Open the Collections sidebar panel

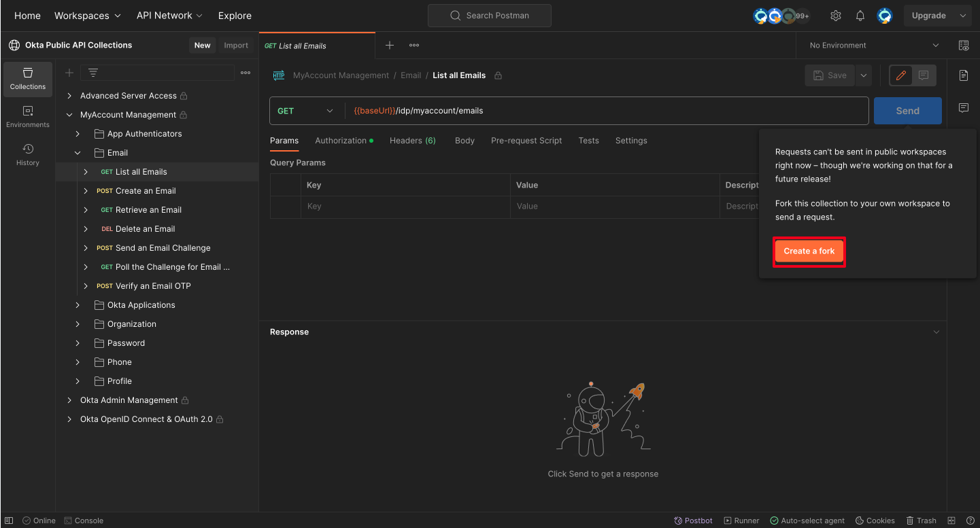click(28, 78)
